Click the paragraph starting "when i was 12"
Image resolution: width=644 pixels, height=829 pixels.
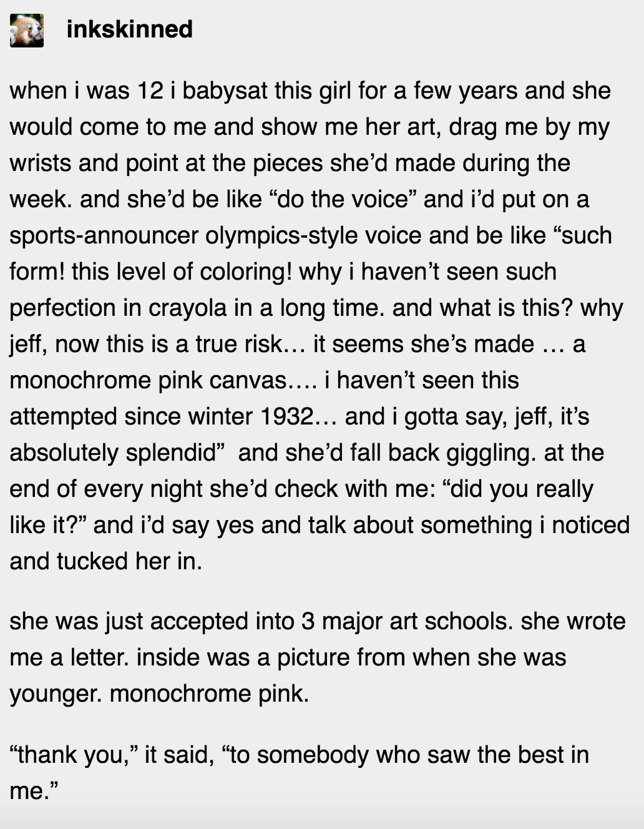point(320,326)
